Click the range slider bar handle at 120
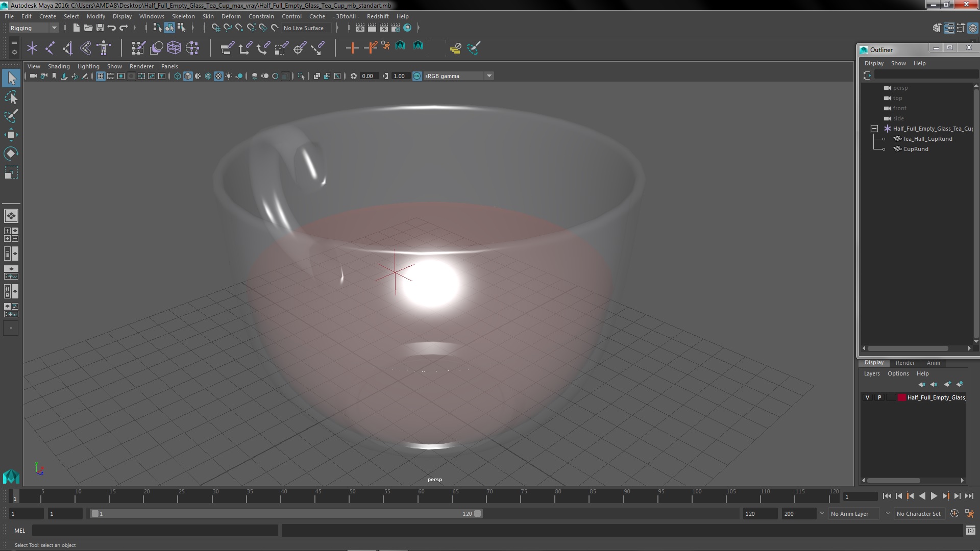980x551 pixels. click(x=478, y=514)
